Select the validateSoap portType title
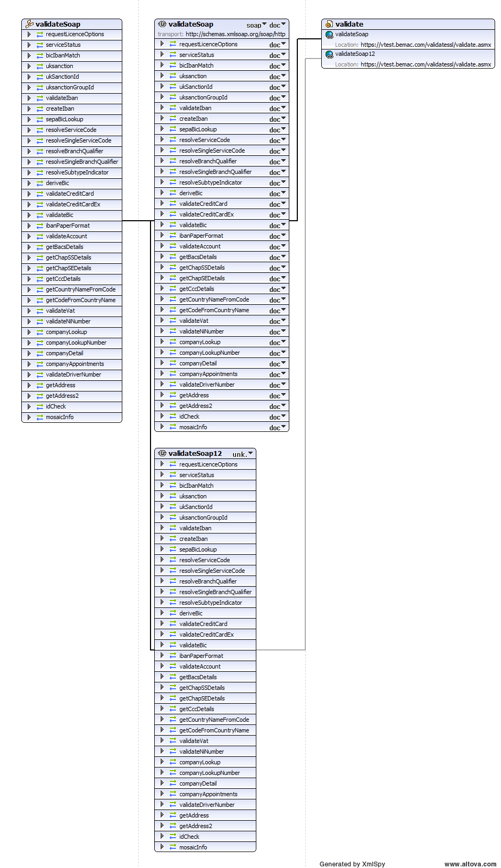The width and height of the screenshot is (501, 868). click(58, 24)
